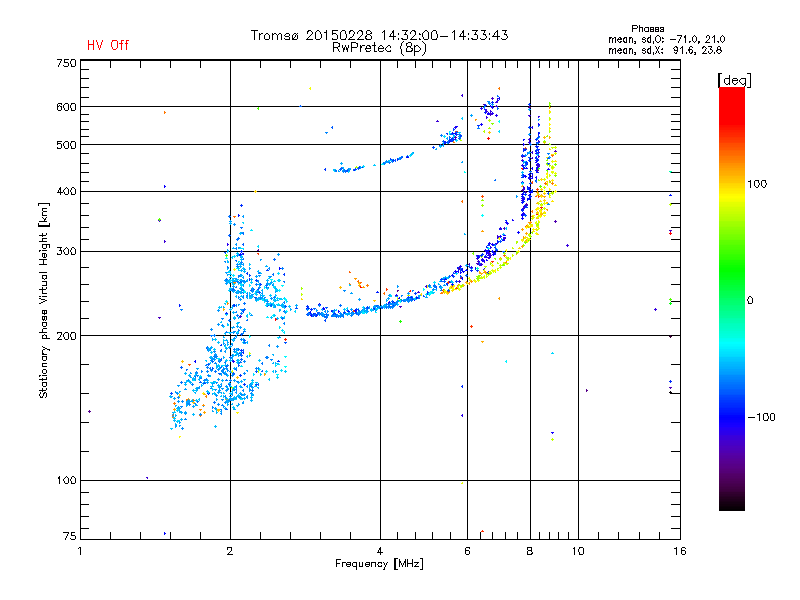Click the x-axis '1' tick label

[x=80, y=551]
